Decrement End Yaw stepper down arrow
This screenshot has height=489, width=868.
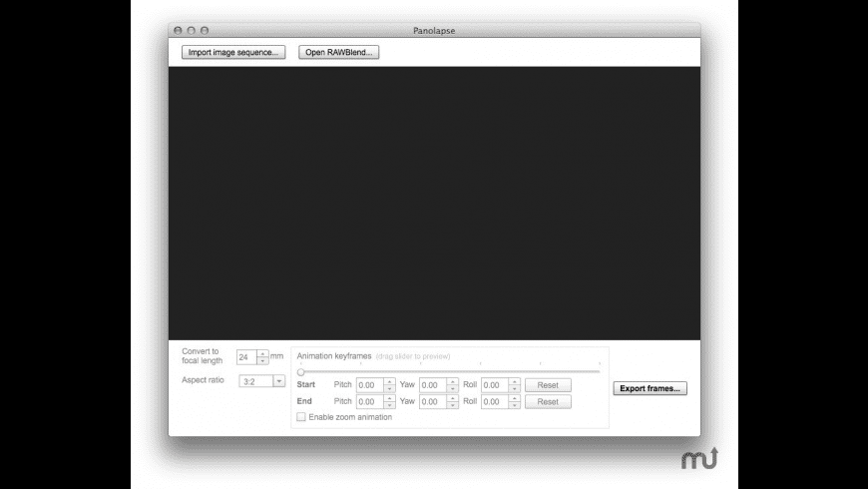[452, 405]
